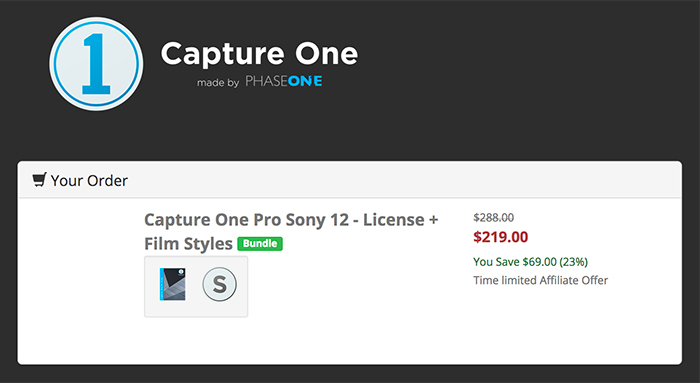Click the crossed-out $288.00 price
The height and width of the screenshot is (383, 700).
494,217
